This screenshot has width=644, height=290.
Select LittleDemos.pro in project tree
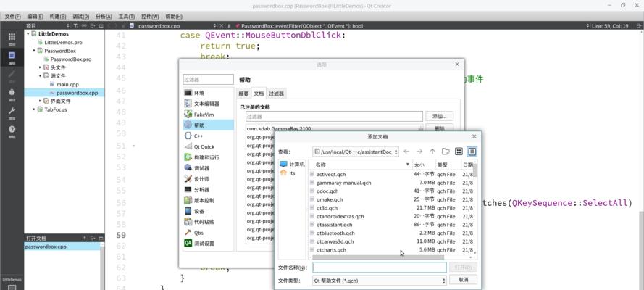coord(63,42)
